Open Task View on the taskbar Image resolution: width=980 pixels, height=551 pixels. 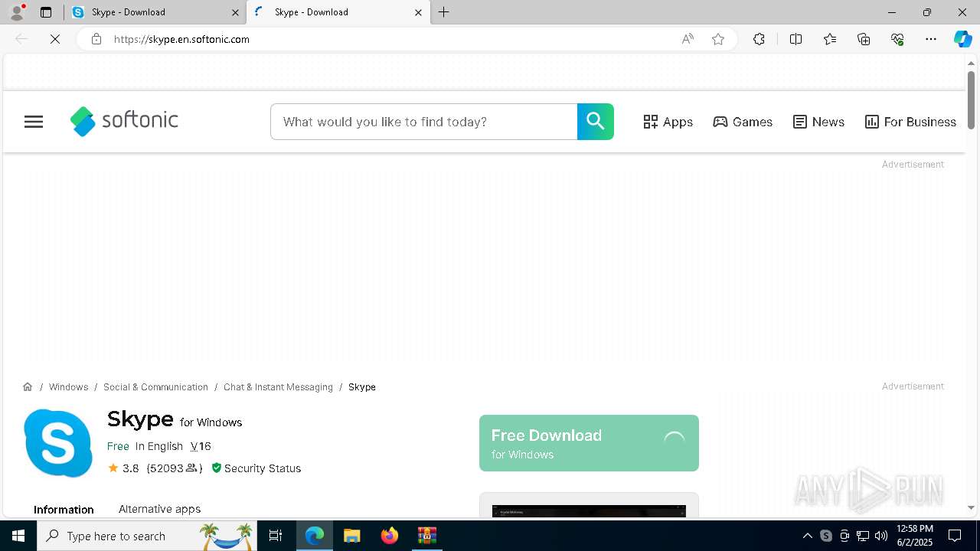(x=276, y=536)
